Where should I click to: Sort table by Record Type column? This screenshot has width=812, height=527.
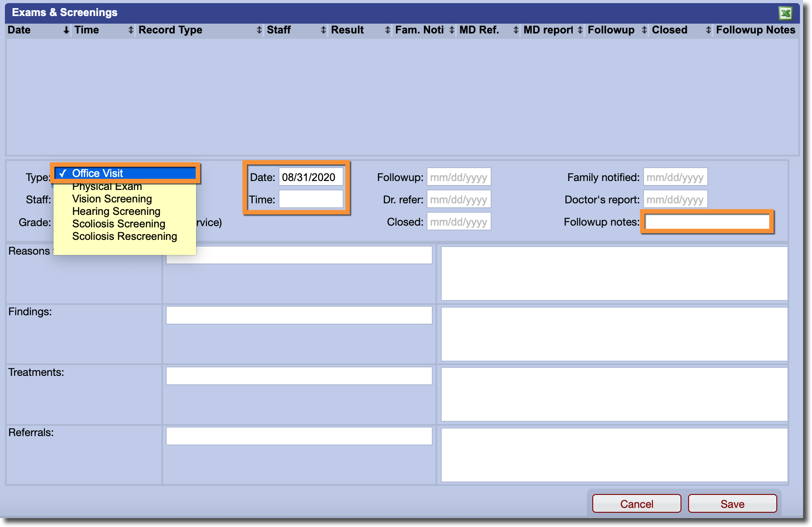(170, 30)
